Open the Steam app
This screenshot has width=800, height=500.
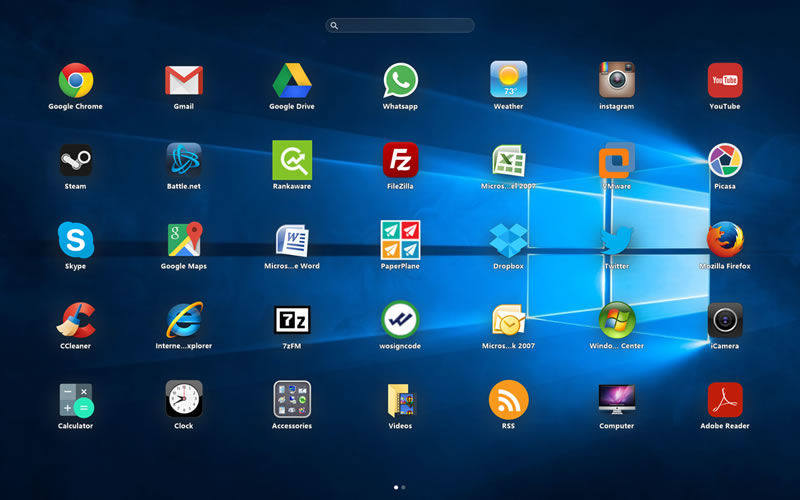[x=76, y=160]
